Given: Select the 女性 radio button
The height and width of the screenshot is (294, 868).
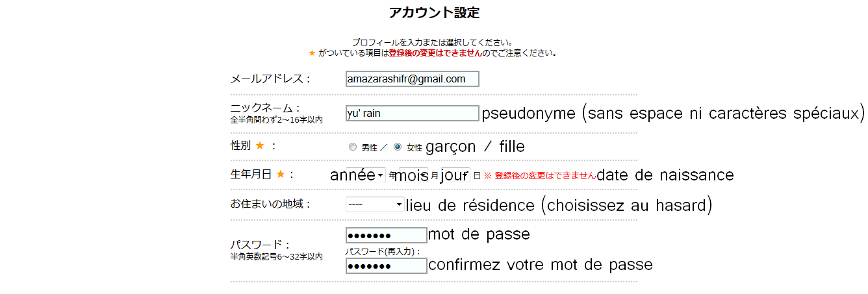Looking at the screenshot, I should pyautogui.click(x=398, y=147).
